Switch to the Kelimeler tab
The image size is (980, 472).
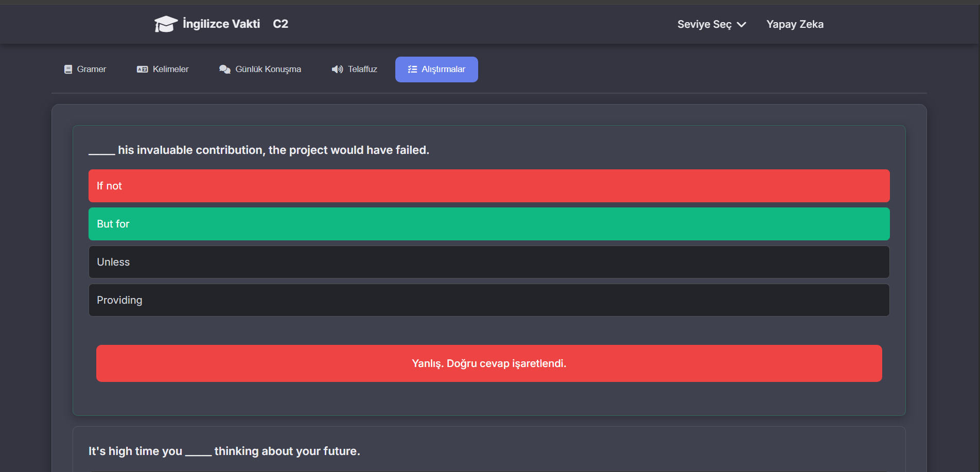163,69
